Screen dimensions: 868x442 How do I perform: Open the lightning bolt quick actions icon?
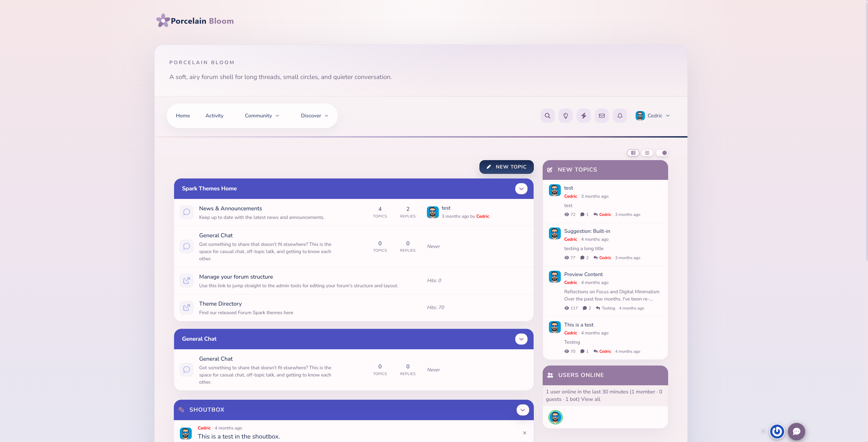click(584, 115)
